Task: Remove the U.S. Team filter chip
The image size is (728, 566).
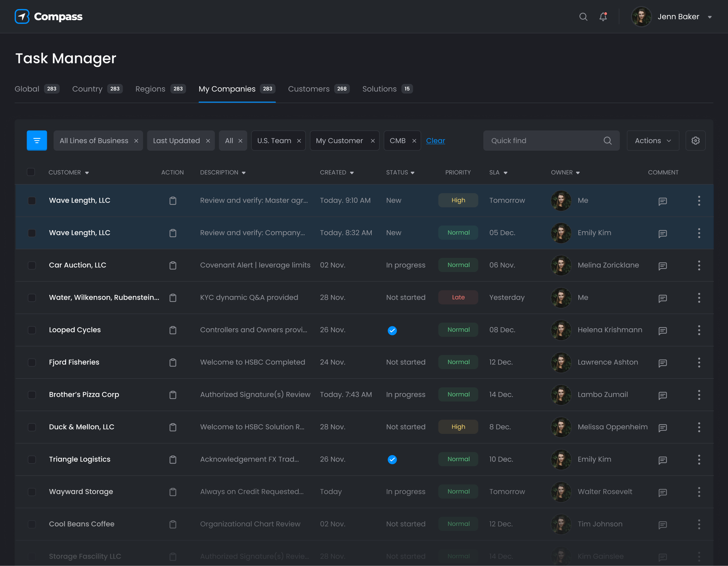Action: tap(299, 141)
